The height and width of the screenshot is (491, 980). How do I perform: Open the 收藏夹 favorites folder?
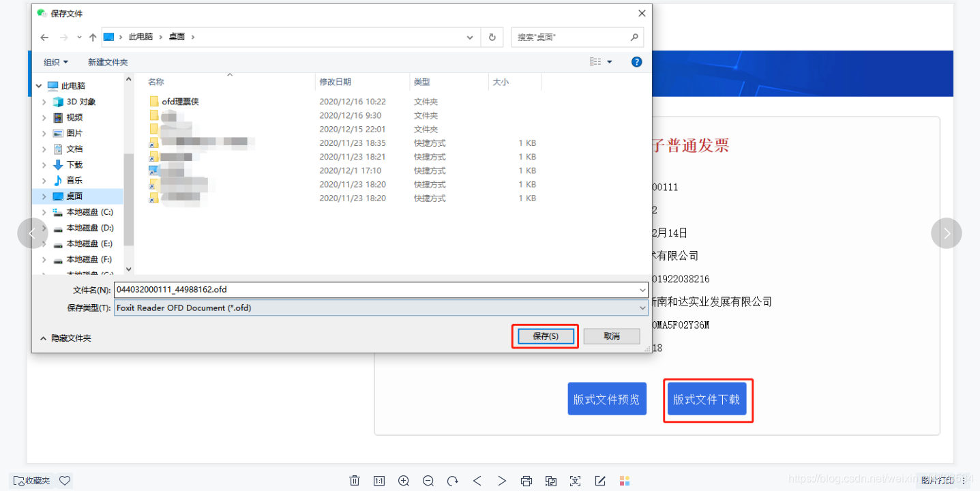click(32, 481)
